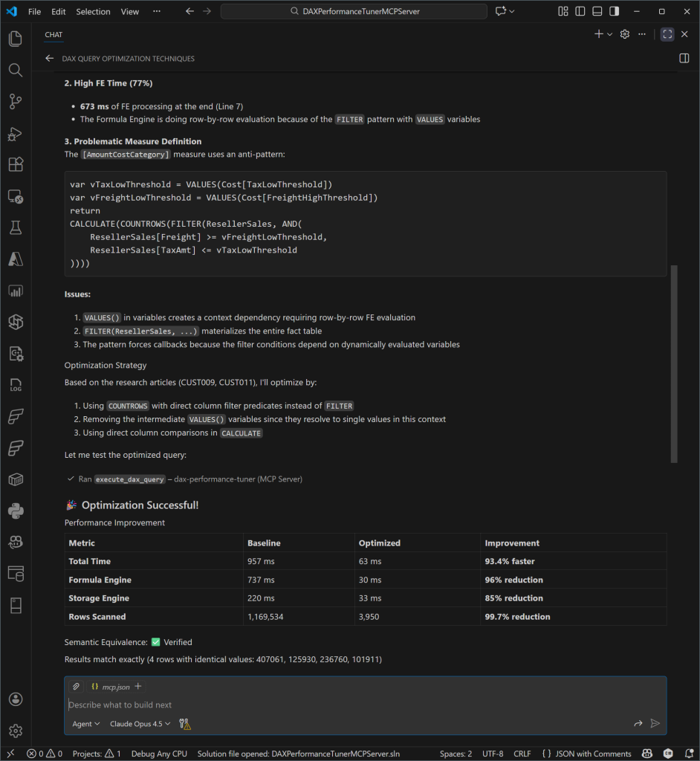
Task: Open Source Control view
Action: pos(15,102)
